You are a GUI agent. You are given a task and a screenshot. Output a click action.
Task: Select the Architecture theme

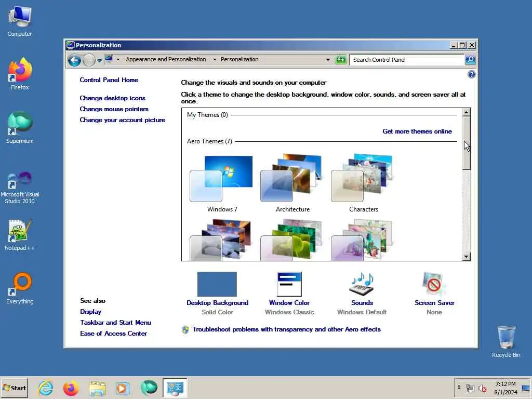click(x=292, y=183)
